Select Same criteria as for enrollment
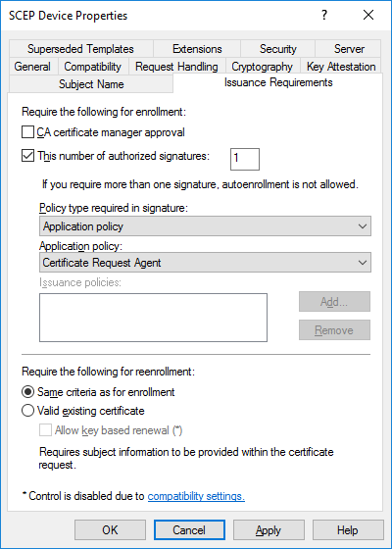The width and height of the screenshot is (392, 549). 28,392
